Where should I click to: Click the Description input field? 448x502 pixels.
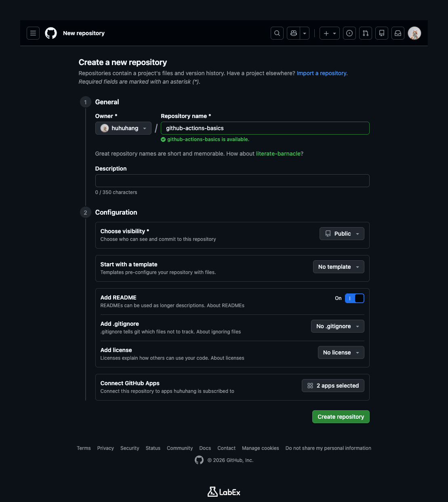coord(232,181)
